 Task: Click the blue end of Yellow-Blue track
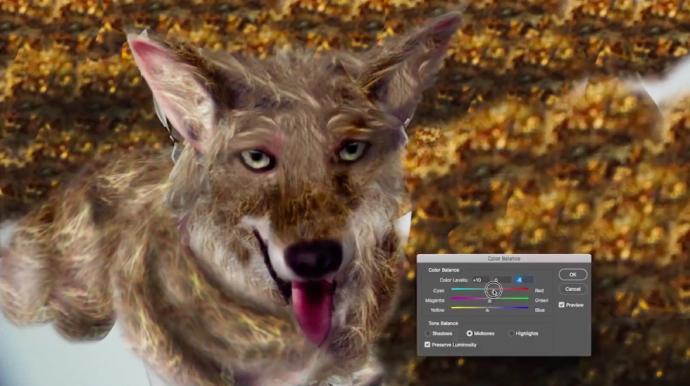click(x=525, y=308)
